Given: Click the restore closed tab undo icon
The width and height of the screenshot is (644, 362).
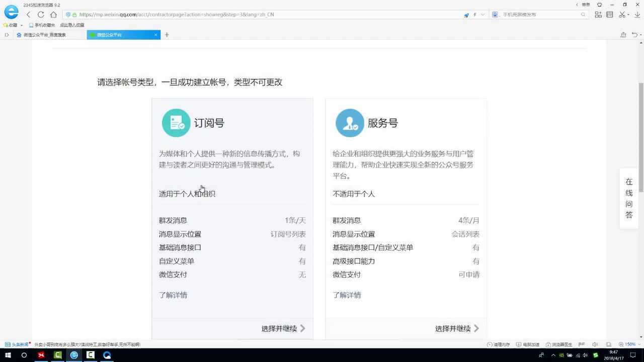Looking at the screenshot, I should pyautogui.click(x=634, y=35).
